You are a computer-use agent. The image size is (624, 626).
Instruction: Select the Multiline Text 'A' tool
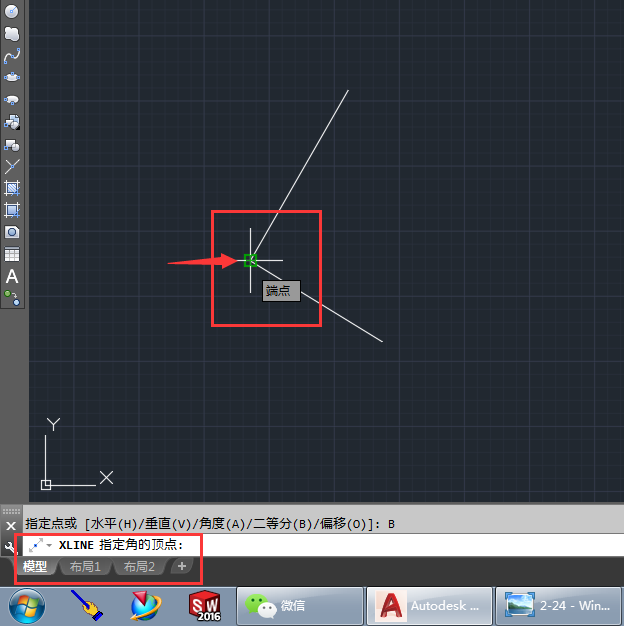tap(12, 276)
